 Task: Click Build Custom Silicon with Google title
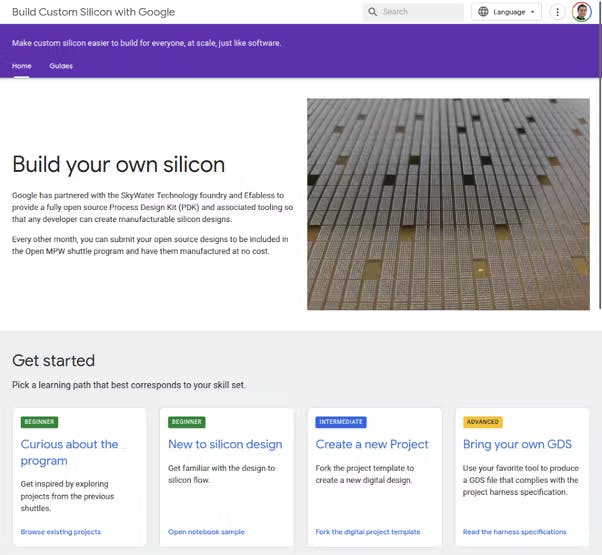93,12
